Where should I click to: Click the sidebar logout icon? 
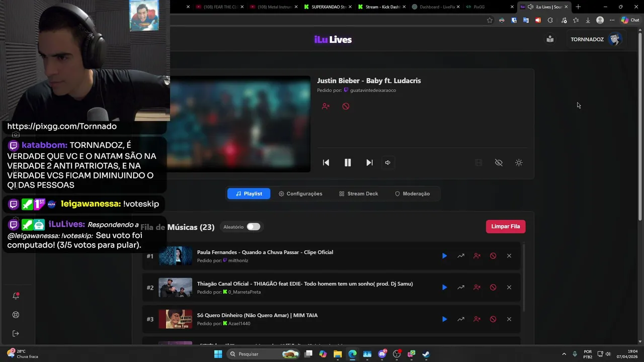pos(16,333)
